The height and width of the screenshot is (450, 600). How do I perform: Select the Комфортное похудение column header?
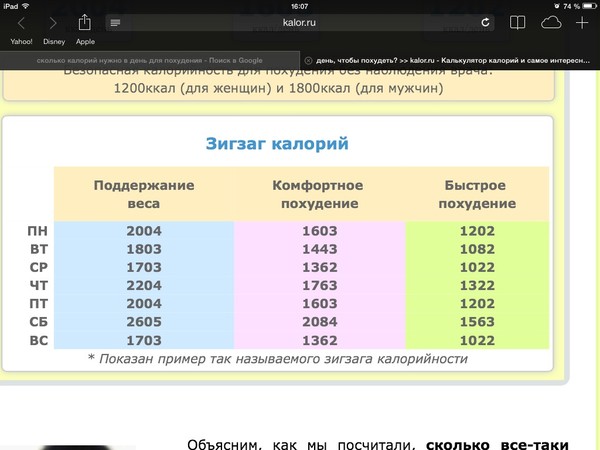pyautogui.click(x=319, y=194)
